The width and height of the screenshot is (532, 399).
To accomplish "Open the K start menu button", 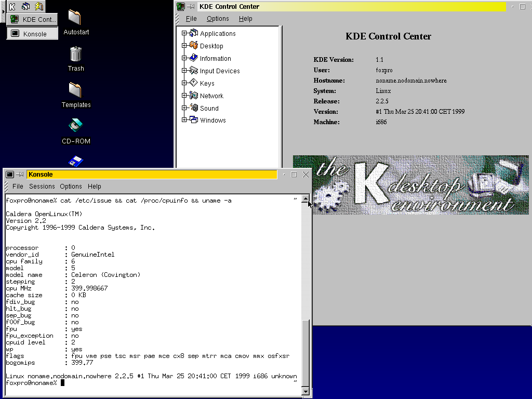I will tap(12, 6).
